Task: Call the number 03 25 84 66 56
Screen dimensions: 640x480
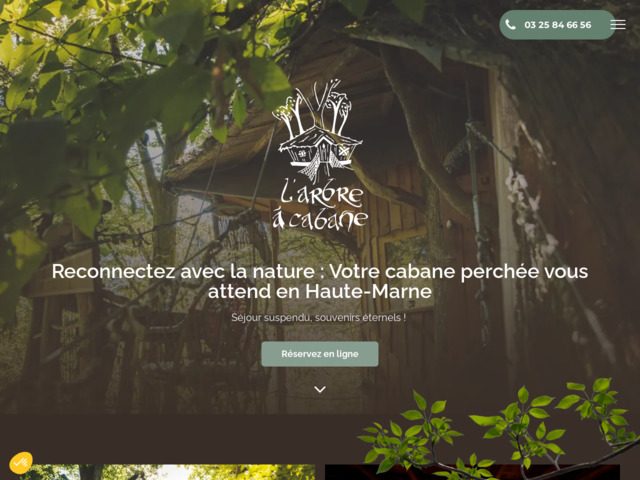Action: [x=558, y=25]
